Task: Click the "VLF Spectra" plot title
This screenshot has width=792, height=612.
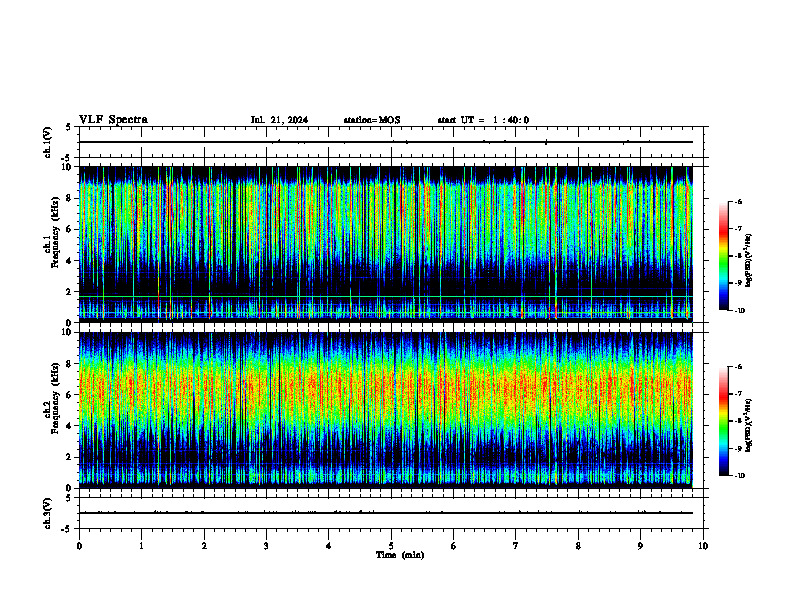Action: point(113,120)
